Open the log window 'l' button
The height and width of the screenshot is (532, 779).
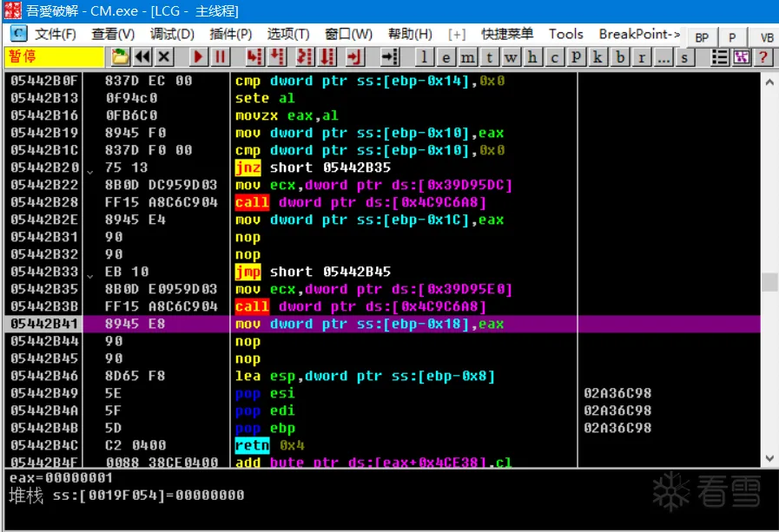(x=424, y=57)
